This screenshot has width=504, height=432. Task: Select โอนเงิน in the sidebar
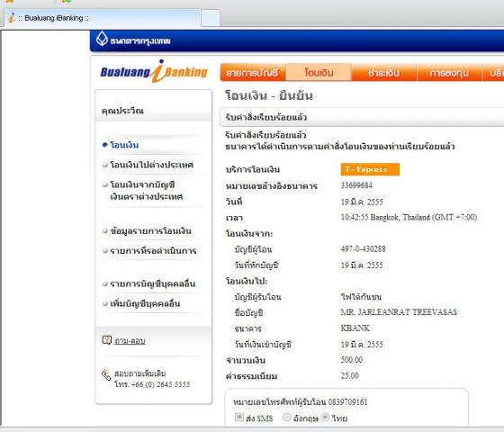coord(124,145)
